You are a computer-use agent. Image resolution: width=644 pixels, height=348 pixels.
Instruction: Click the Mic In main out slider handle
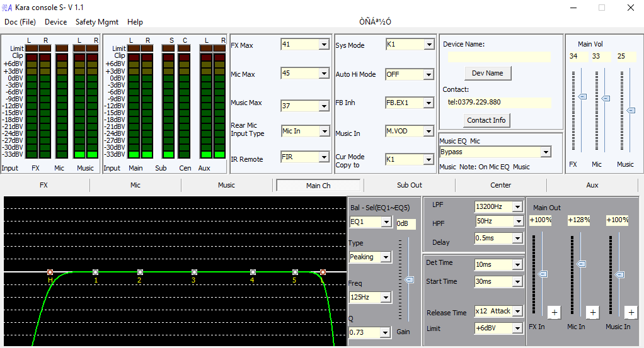point(581,264)
